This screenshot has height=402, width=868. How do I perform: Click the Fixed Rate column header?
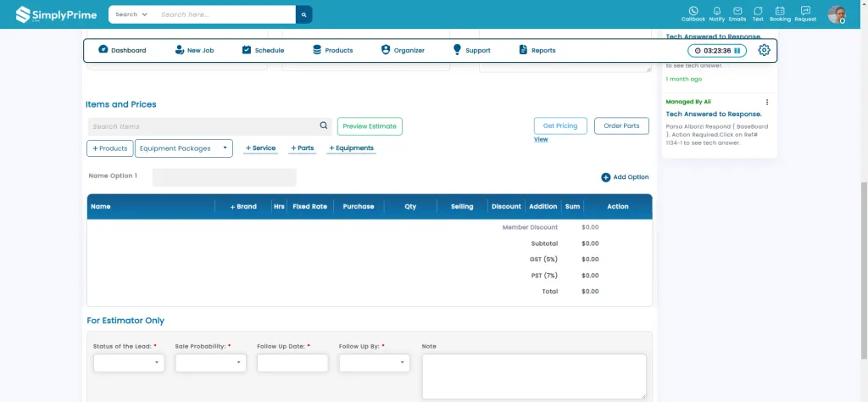[x=310, y=207]
